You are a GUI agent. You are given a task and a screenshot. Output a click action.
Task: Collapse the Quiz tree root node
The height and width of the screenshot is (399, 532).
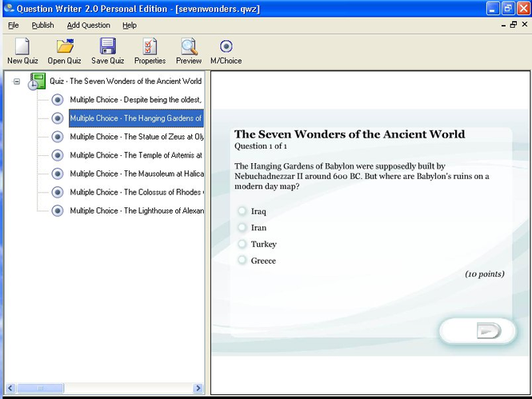point(17,82)
